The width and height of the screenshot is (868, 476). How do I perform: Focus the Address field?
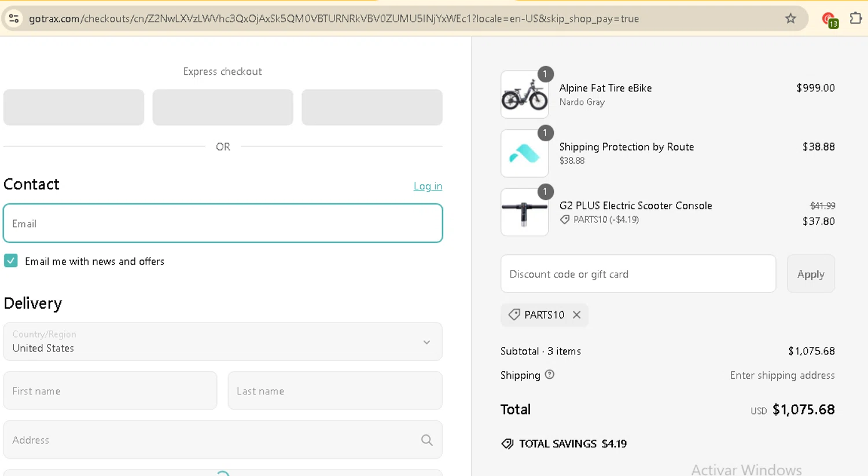point(223,440)
